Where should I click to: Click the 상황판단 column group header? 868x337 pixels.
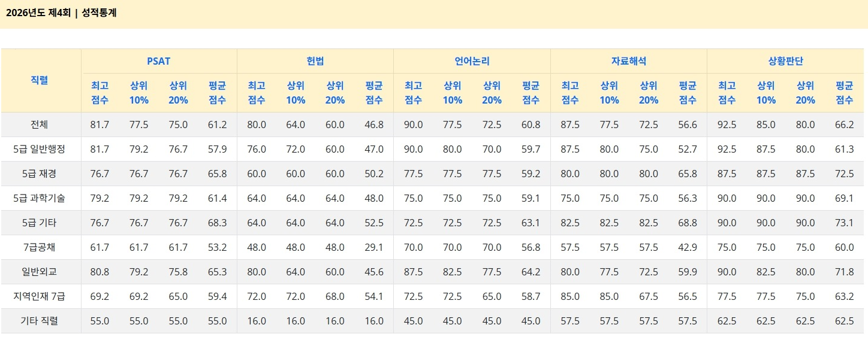[x=785, y=61]
